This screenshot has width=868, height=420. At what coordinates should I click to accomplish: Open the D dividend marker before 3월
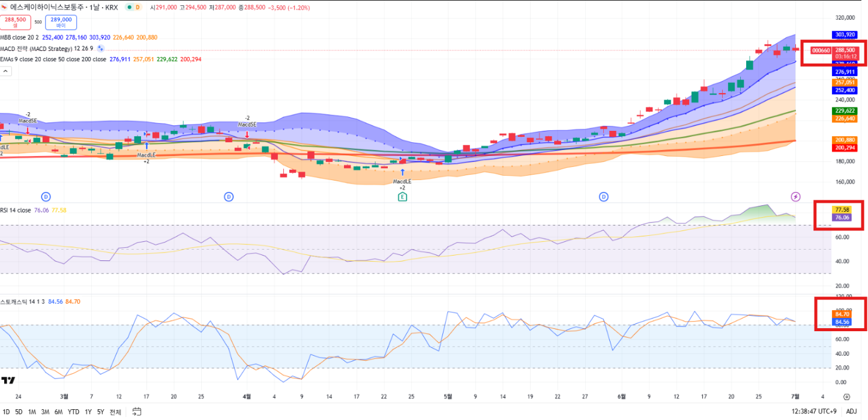46,196
